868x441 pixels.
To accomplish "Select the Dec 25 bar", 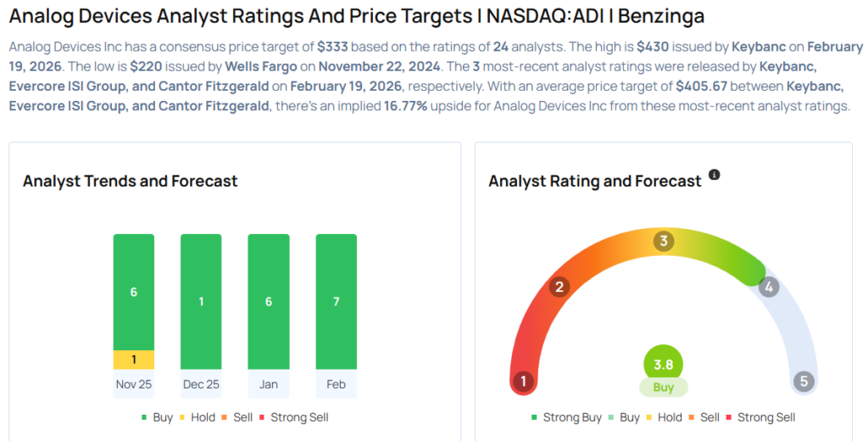I will click(201, 301).
